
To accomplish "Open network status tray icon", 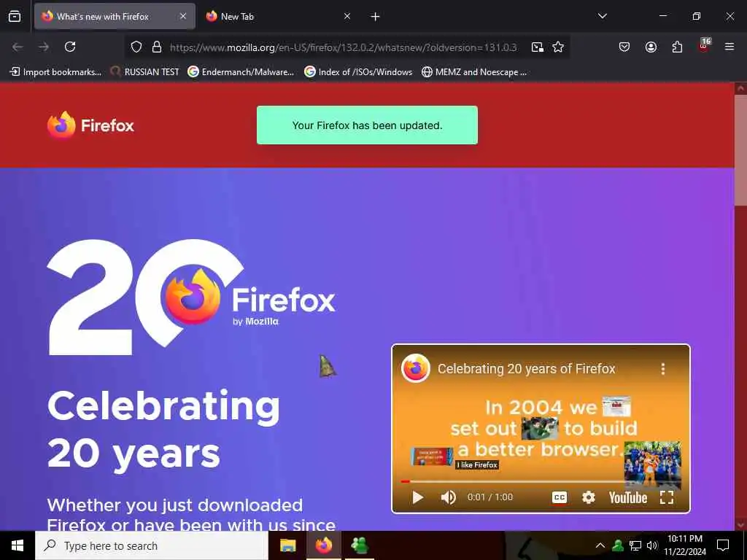I will [x=635, y=545].
